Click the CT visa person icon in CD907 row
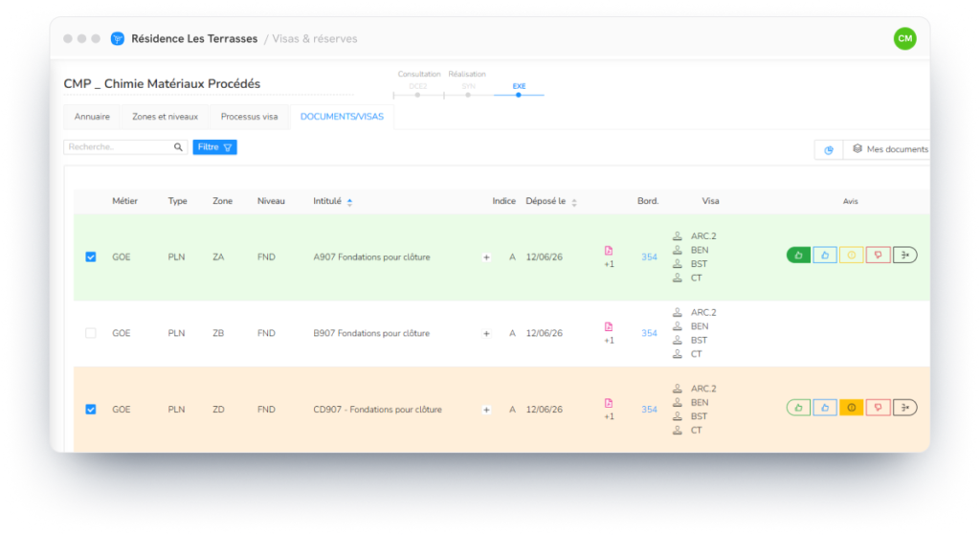 coord(677,430)
